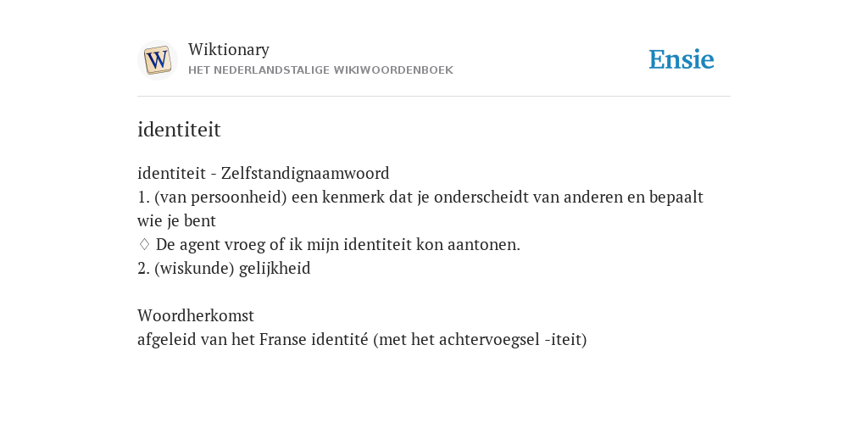
Task: Click the example sentence about the agent
Action: pos(338,245)
